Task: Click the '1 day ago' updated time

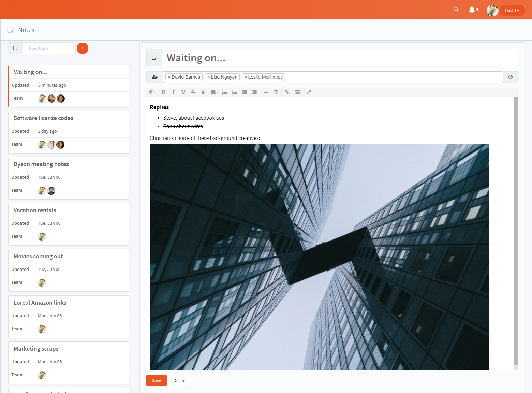Action: click(x=47, y=131)
